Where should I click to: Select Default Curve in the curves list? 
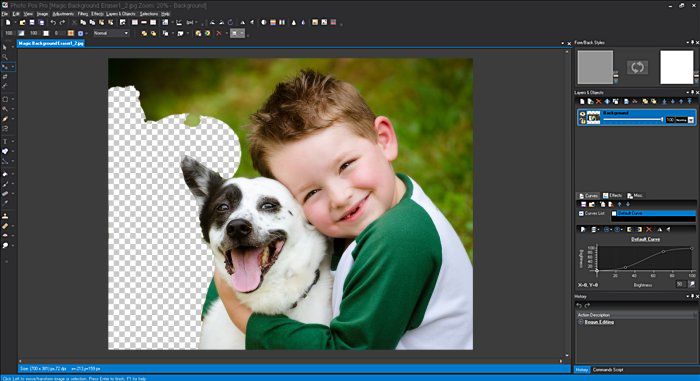click(x=654, y=214)
